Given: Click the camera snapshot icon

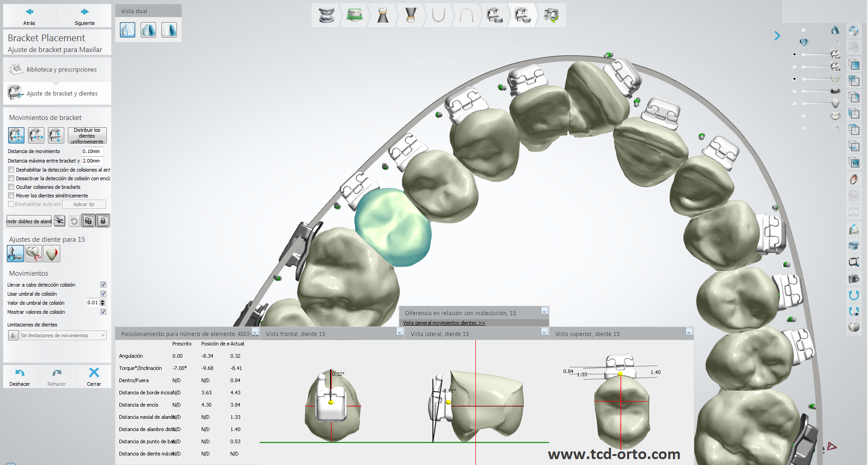Looking at the screenshot, I should [x=854, y=278].
